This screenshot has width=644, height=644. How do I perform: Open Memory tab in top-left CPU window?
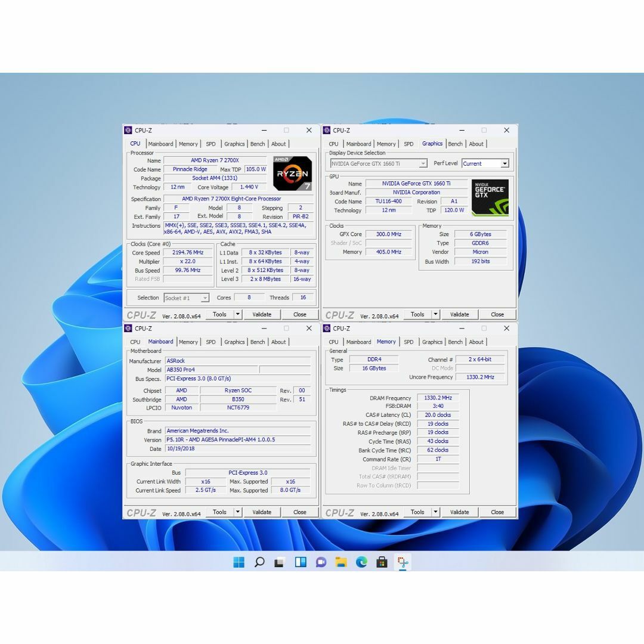coord(188,144)
